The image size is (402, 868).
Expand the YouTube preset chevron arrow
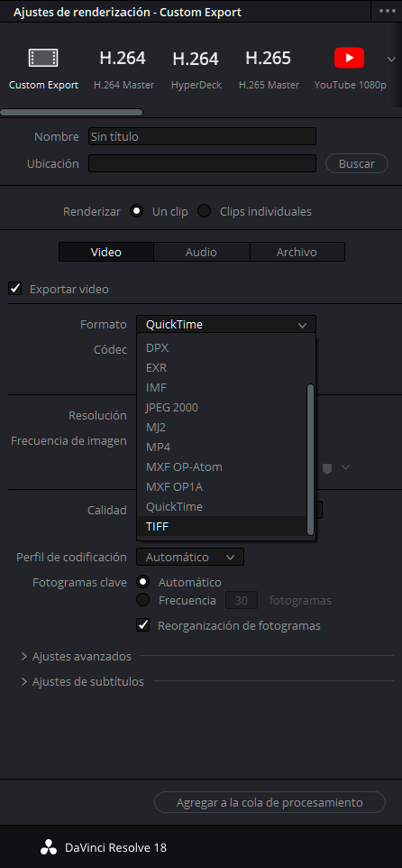click(x=391, y=60)
